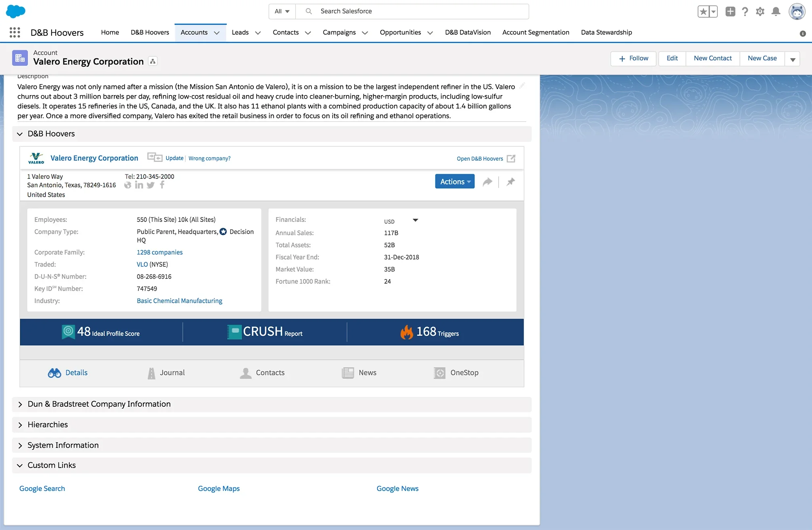Open the USD currency dropdown

[x=415, y=220]
